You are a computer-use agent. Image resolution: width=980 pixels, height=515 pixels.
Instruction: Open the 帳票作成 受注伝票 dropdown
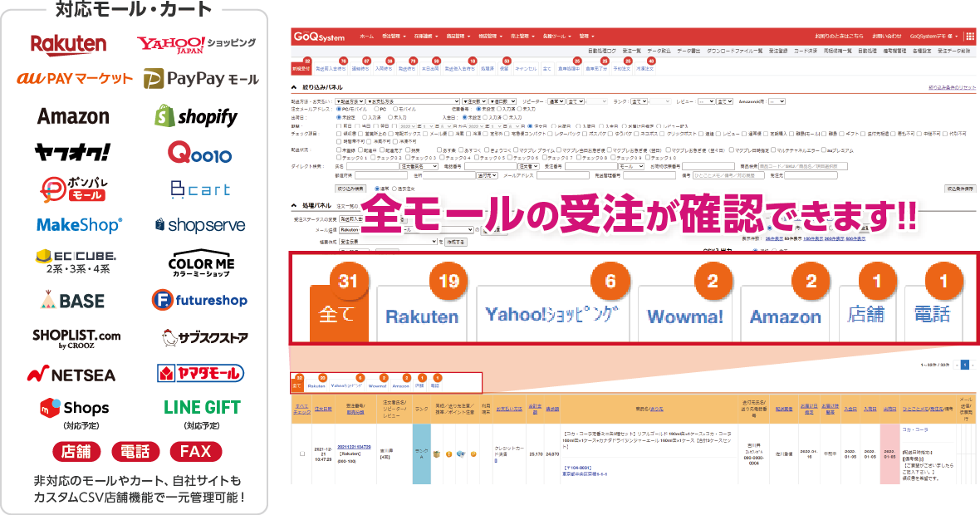pyautogui.click(x=388, y=241)
